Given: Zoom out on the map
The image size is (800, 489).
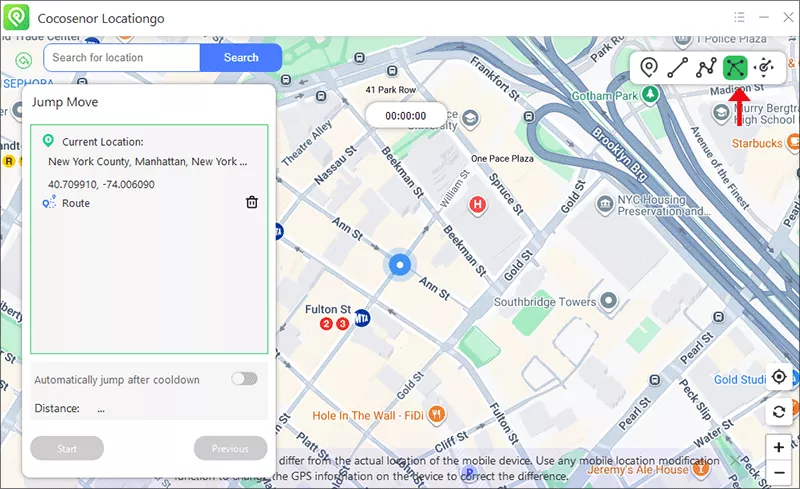Looking at the screenshot, I should (779, 472).
